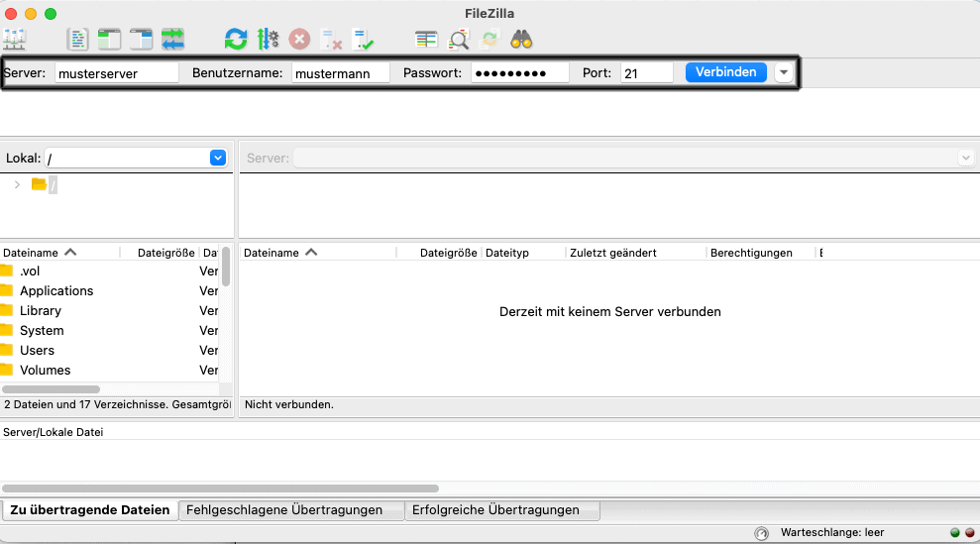The width and height of the screenshot is (980, 544).
Task: Select the Applications folder row
Action: (x=110, y=290)
